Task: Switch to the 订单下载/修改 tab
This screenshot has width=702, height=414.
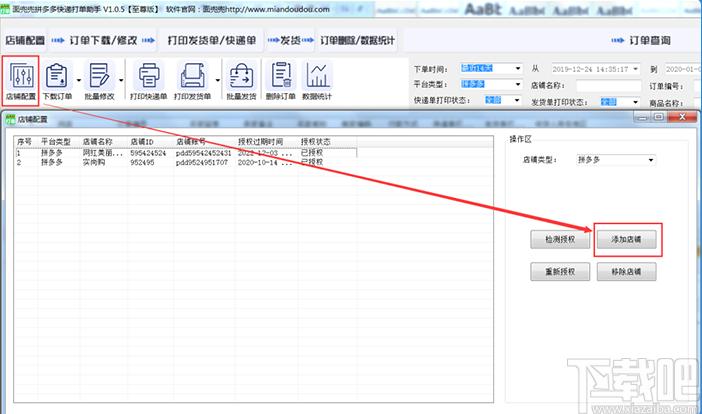Action: (103, 40)
